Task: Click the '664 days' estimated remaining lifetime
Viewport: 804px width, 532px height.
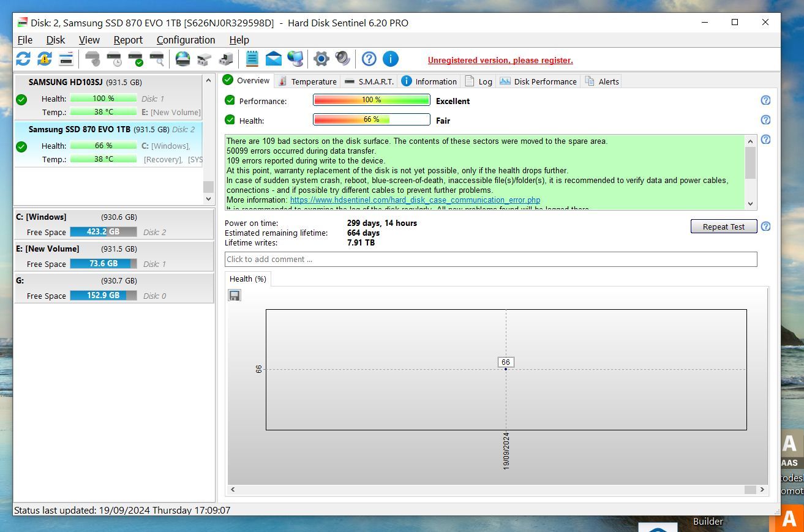Action: 363,233
